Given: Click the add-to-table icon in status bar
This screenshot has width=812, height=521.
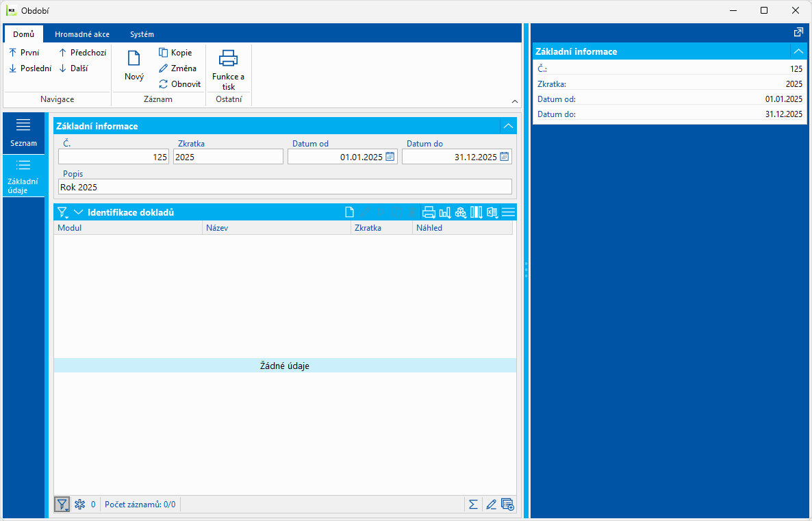Looking at the screenshot, I should 507,504.
